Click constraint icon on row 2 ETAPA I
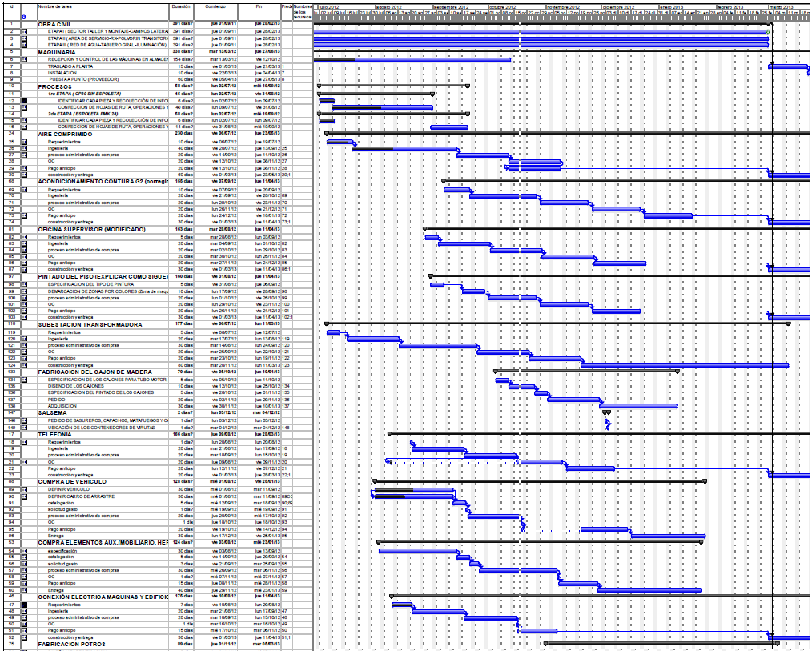812x651 pixels. coord(24,31)
